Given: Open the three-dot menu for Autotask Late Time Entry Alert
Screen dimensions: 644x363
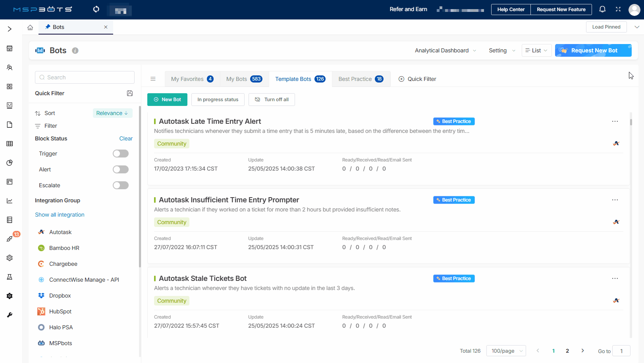Looking at the screenshot, I should pyautogui.click(x=615, y=121).
